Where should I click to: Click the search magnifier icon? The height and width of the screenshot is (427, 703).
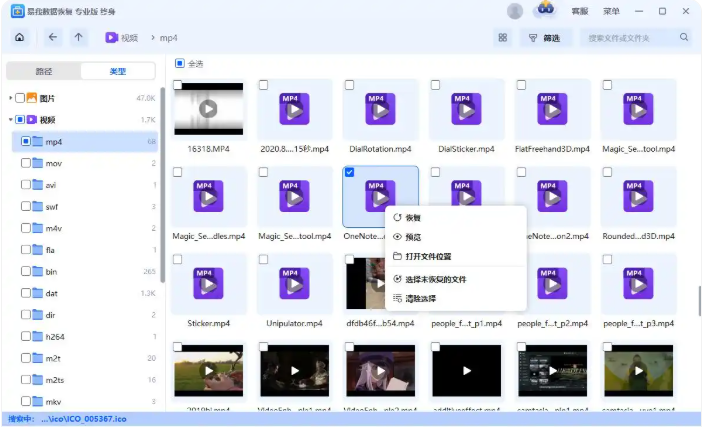(684, 37)
